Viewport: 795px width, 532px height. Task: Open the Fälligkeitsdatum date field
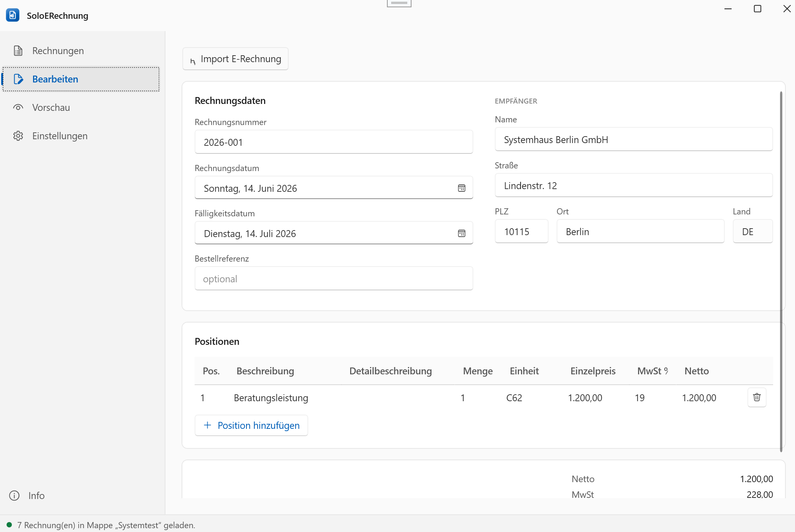click(334, 233)
